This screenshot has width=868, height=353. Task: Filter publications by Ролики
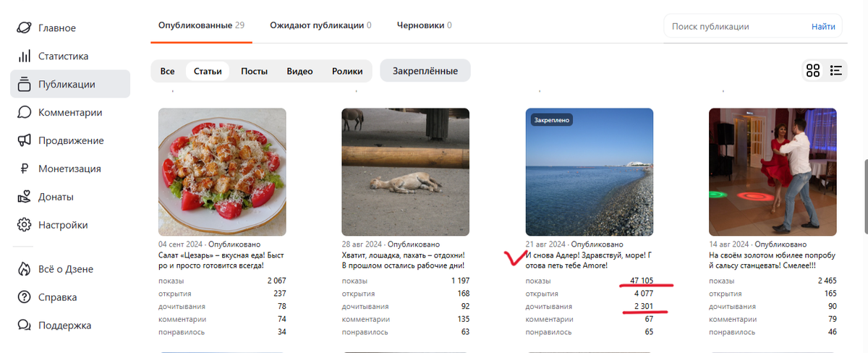[x=347, y=71]
